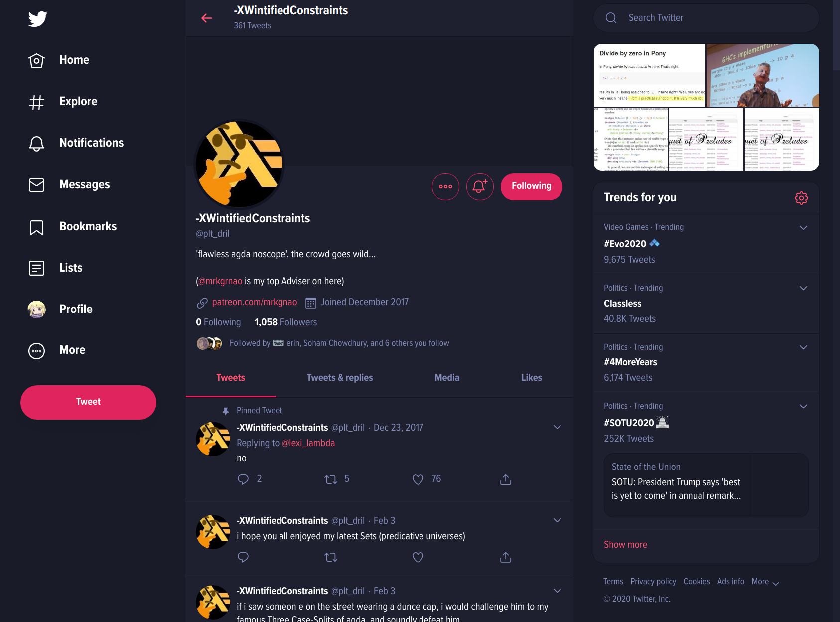Click the Twitter bird logo
The height and width of the screenshot is (622, 840).
37,19
